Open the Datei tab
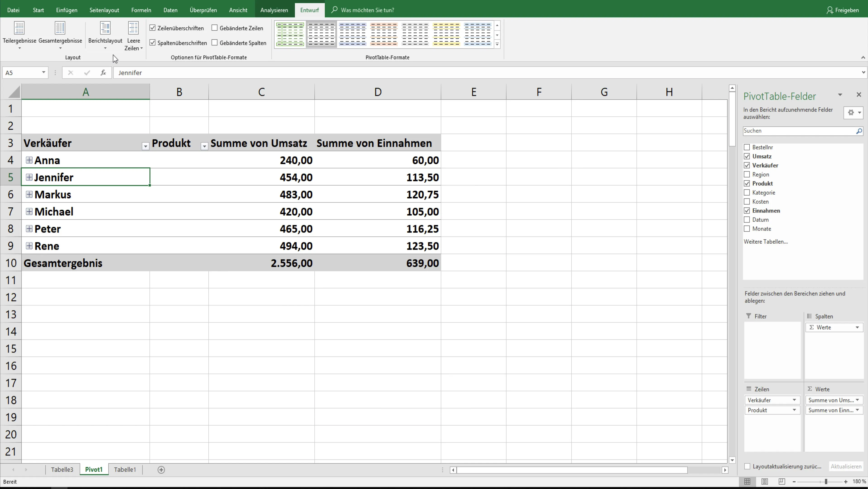Image resolution: width=868 pixels, height=489 pixels. click(x=13, y=10)
